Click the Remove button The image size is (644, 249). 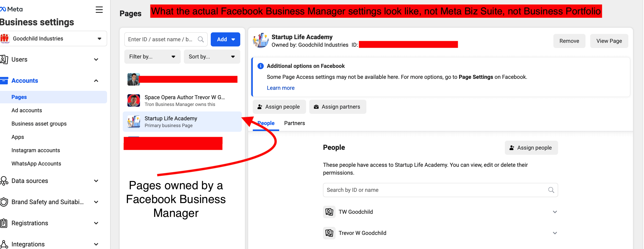[x=569, y=41]
